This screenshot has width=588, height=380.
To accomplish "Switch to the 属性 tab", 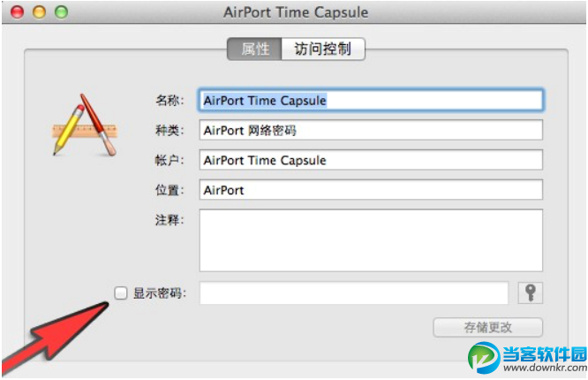I will point(255,49).
